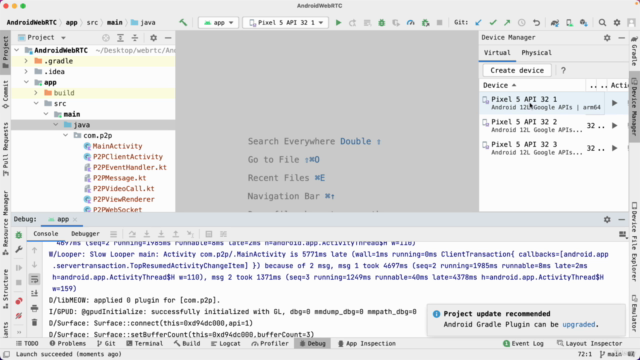640x360 pixels.
Task: Expand the .gradle folder
Action: pyautogui.click(x=26, y=61)
